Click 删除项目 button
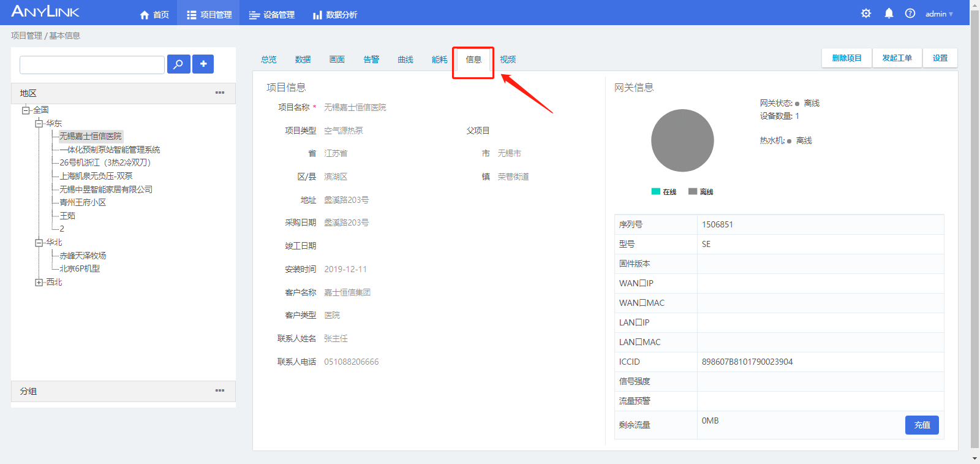980x464 pixels. [x=846, y=58]
